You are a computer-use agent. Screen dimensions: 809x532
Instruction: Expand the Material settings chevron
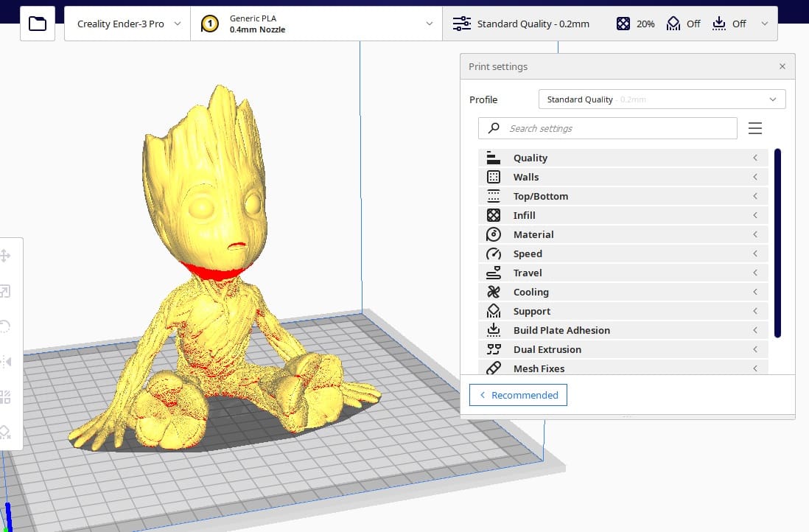[x=754, y=234]
